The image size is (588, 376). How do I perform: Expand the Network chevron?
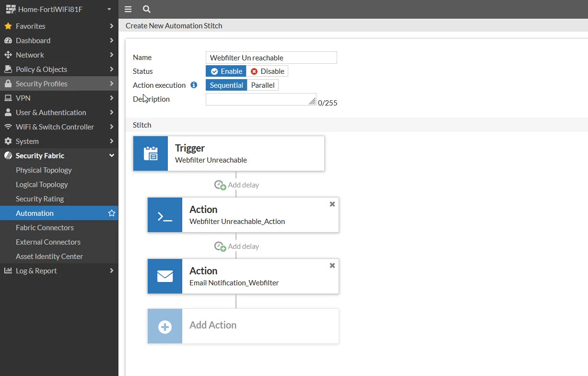pyautogui.click(x=111, y=55)
